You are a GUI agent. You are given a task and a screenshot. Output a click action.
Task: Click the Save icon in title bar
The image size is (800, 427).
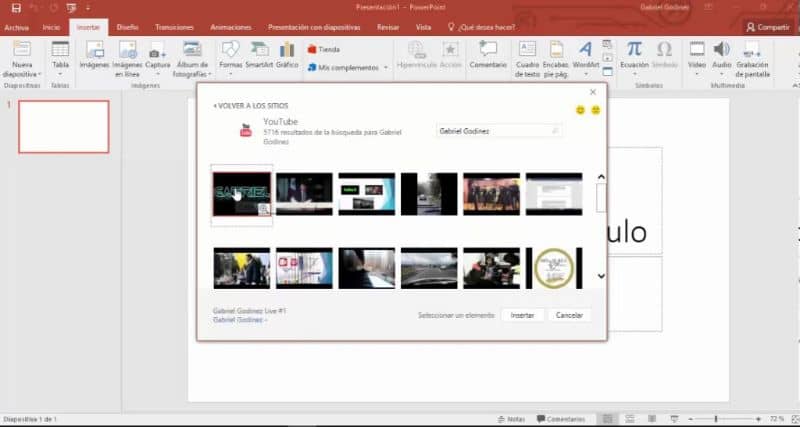(16, 8)
